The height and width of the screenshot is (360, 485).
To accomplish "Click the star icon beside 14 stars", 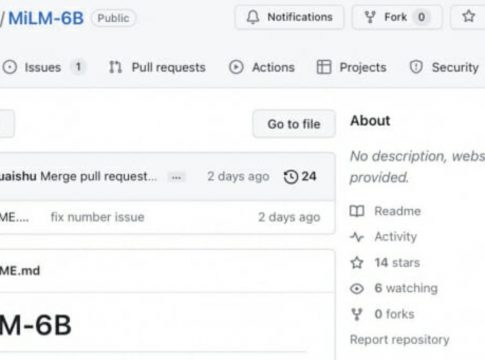I will pos(357,263).
